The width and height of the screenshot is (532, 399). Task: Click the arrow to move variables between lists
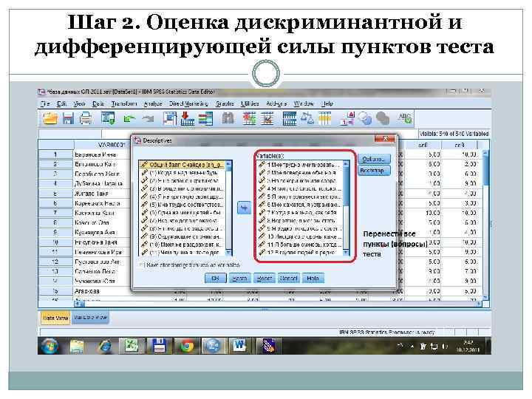coord(245,208)
